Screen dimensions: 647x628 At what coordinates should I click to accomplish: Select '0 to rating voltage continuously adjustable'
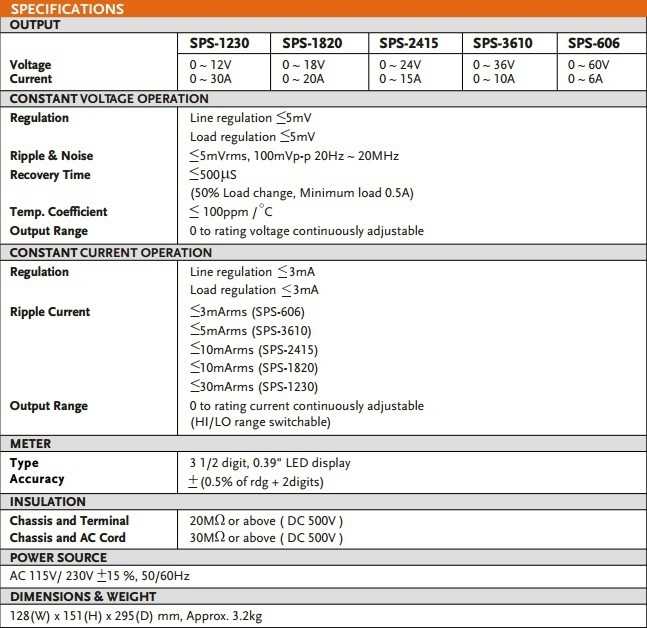pos(307,231)
